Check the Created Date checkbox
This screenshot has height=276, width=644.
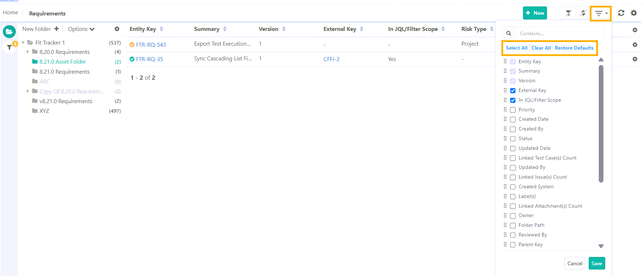pos(513,119)
